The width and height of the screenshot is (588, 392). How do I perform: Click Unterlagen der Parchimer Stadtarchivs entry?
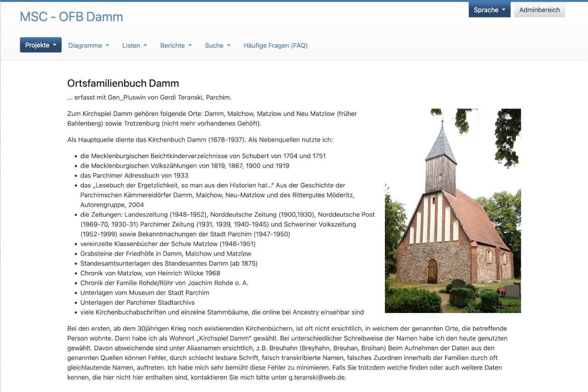click(137, 302)
